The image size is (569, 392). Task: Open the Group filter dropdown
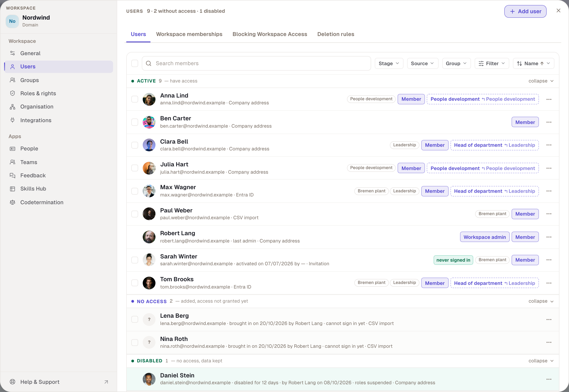(456, 63)
